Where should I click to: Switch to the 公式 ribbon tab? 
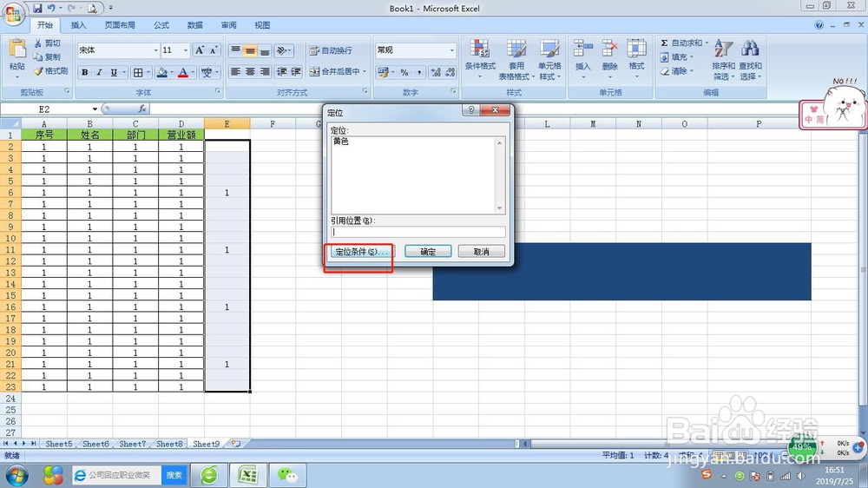pos(161,25)
